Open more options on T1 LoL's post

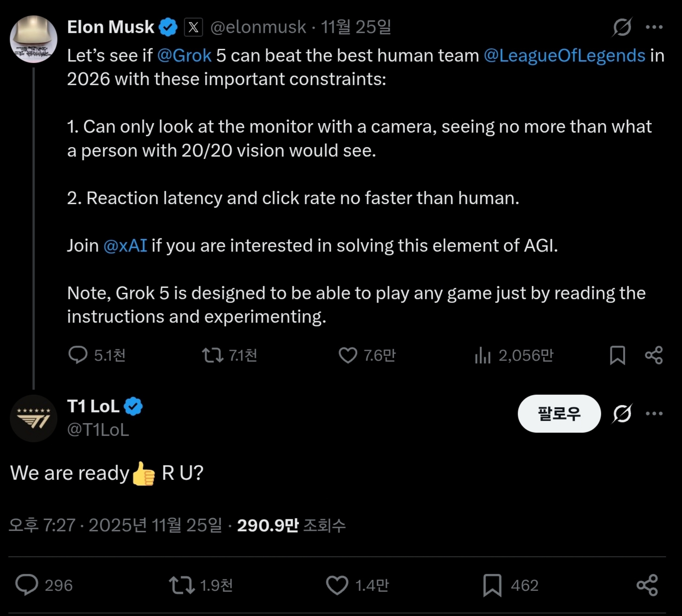coord(654,413)
